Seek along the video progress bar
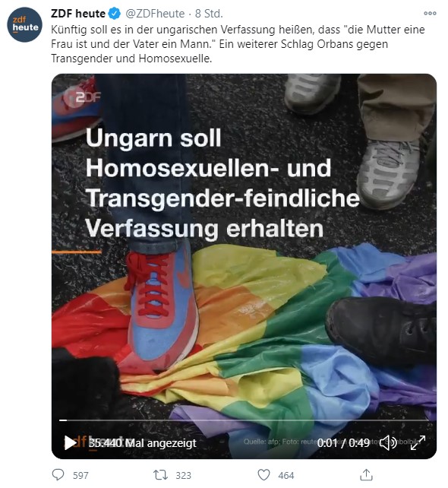The height and width of the screenshot is (488, 448). 244,420
